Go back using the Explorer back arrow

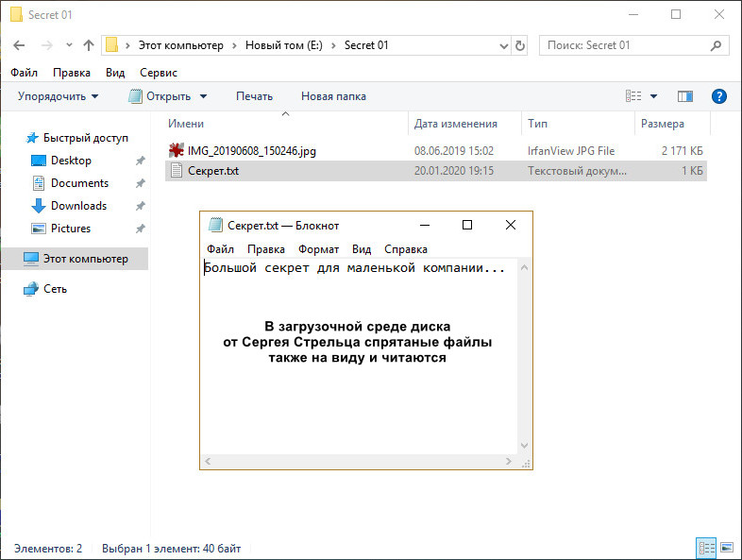[19, 45]
